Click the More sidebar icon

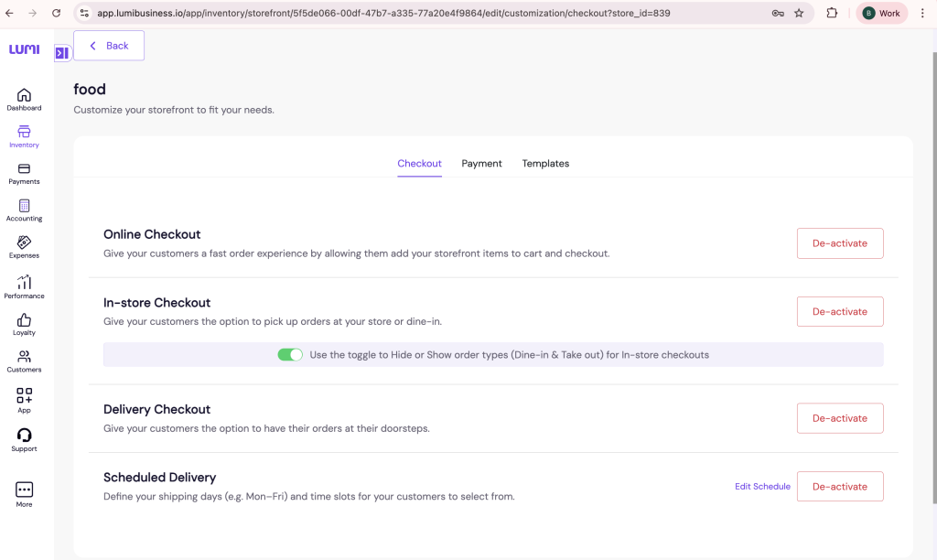tap(24, 492)
